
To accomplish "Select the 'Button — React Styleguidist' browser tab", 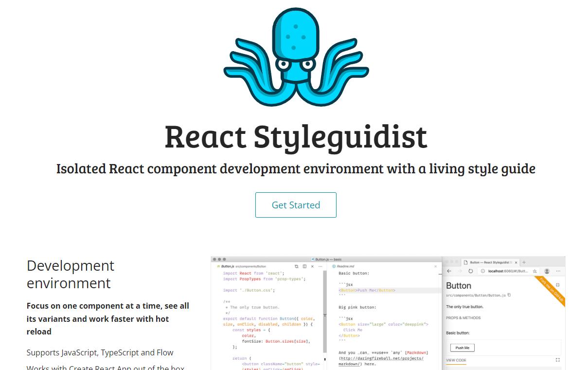I will (489, 262).
